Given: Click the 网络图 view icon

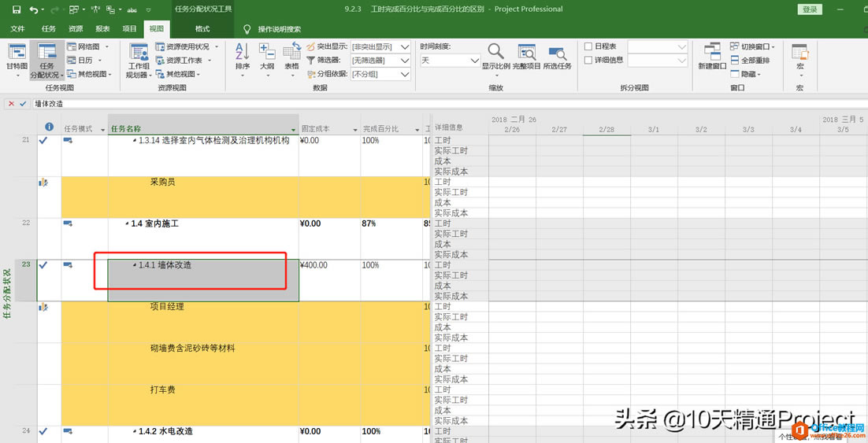Looking at the screenshot, I should click(x=72, y=47).
